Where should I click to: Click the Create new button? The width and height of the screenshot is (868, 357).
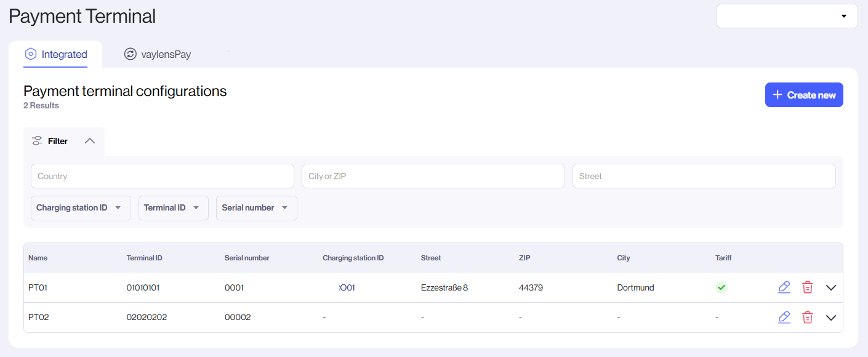click(804, 95)
